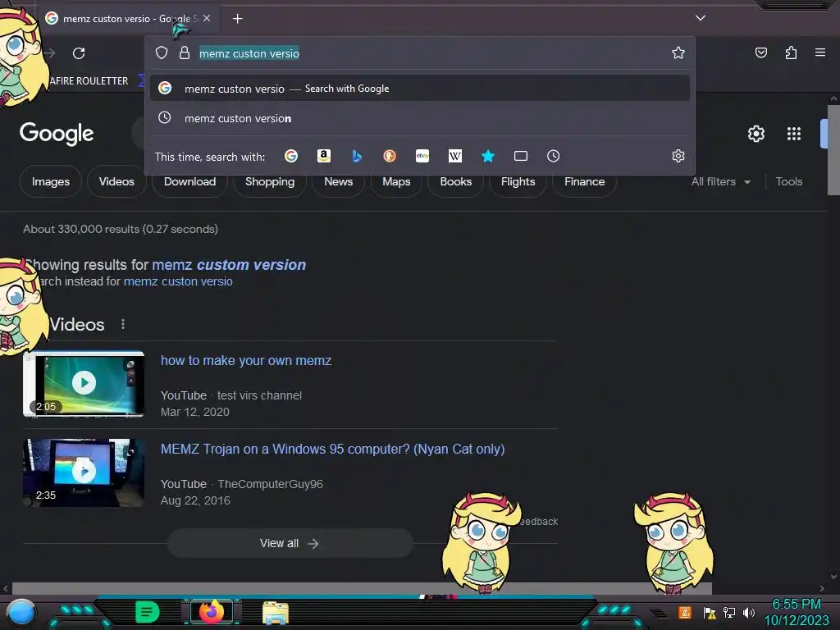Click the padlock site information icon
Screen dimensions: 840x630
185,52
